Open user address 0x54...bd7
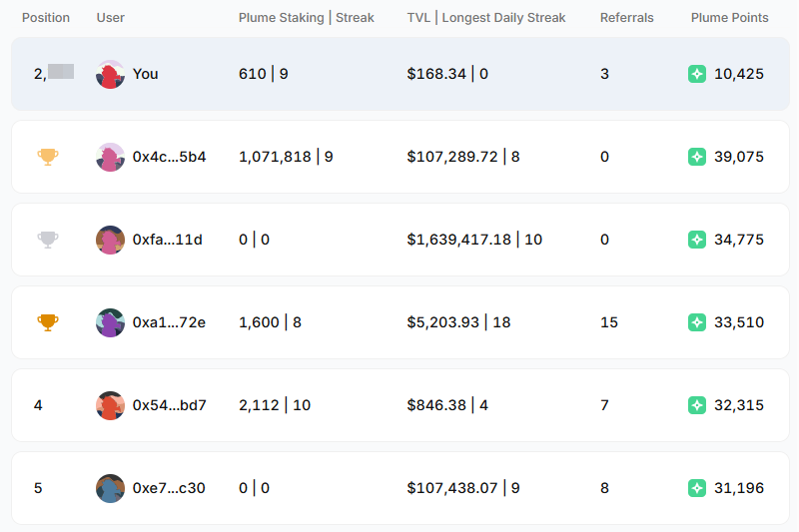The image size is (799, 532). click(x=169, y=405)
